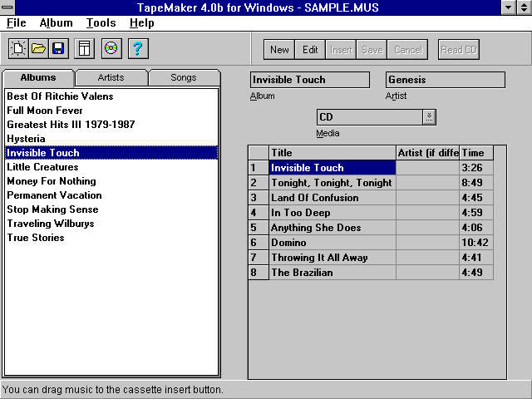
Task: Select the Traveling Wilburys album
Action: [48, 224]
